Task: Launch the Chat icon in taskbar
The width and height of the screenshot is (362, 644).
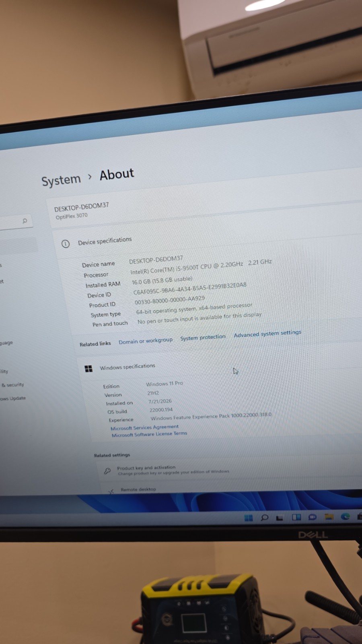Action: click(312, 517)
